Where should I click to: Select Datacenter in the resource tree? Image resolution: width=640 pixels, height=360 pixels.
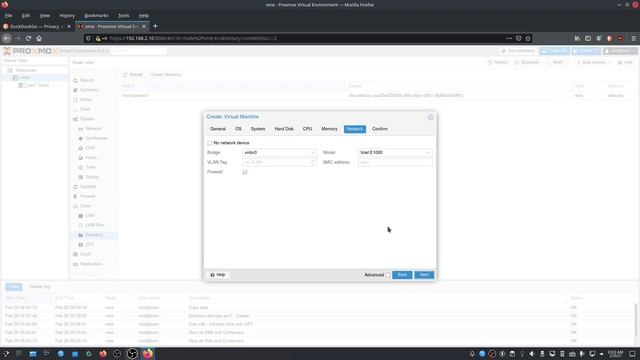(26, 71)
